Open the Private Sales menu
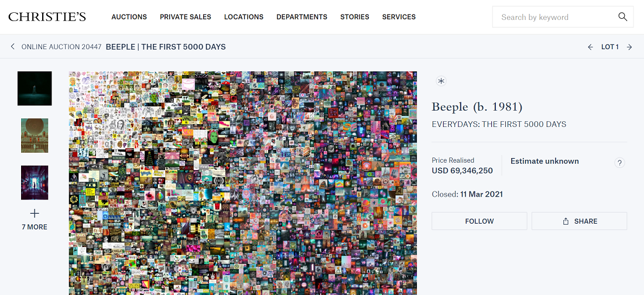 point(185,17)
